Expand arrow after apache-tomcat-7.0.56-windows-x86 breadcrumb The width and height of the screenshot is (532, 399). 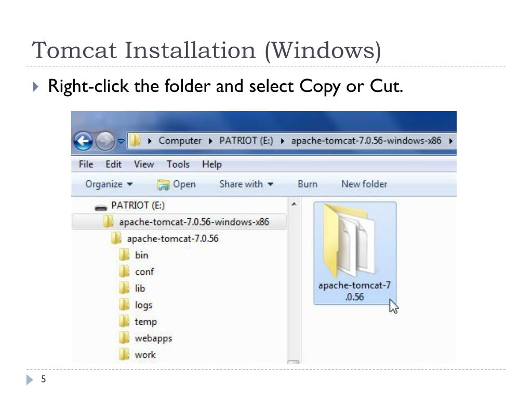pos(450,141)
